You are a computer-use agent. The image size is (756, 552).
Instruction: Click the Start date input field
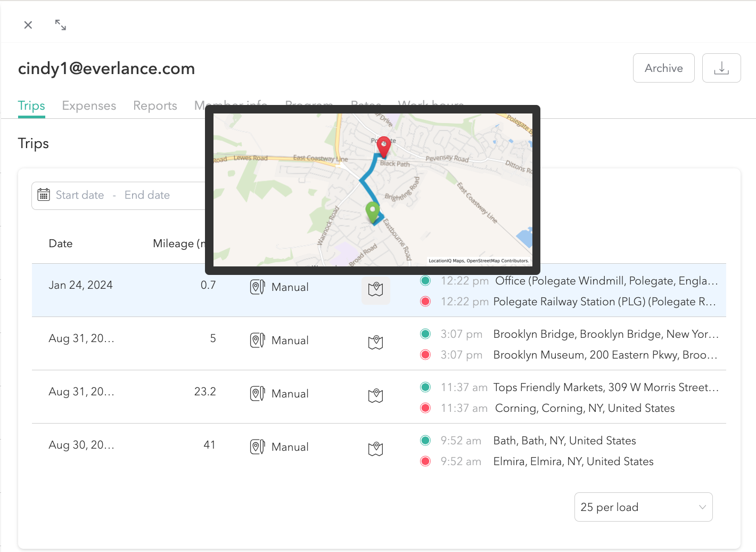click(x=80, y=195)
